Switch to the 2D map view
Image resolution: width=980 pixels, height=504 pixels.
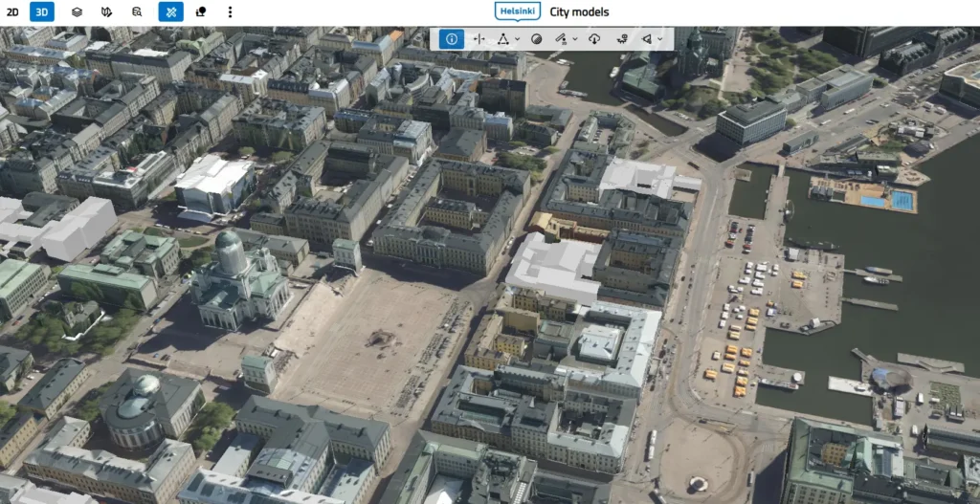pyautogui.click(x=12, y=11)
